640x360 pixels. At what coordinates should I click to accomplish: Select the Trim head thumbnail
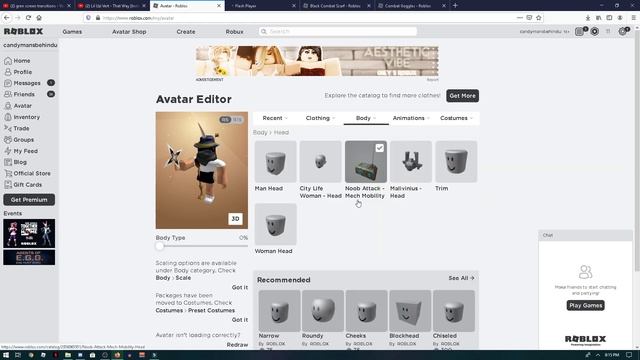456,162
